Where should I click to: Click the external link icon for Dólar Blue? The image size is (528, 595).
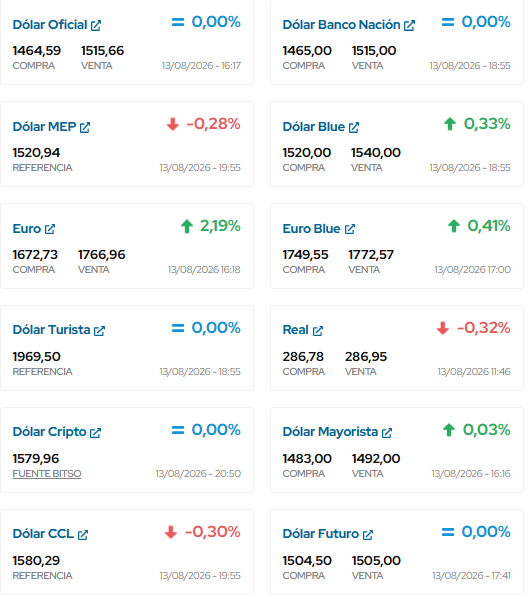(354, 128)
